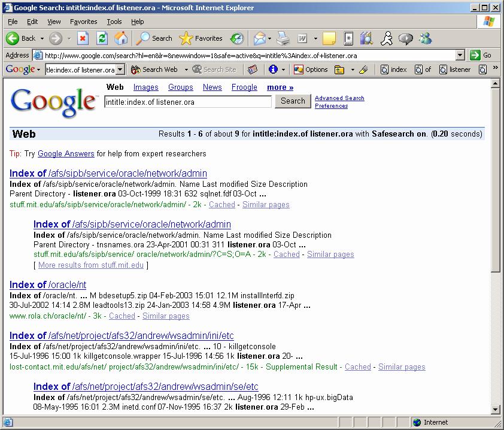Open Up folder dropdown arrow
The width and height of the screenshot is (504, 430).
coord(353,69)
